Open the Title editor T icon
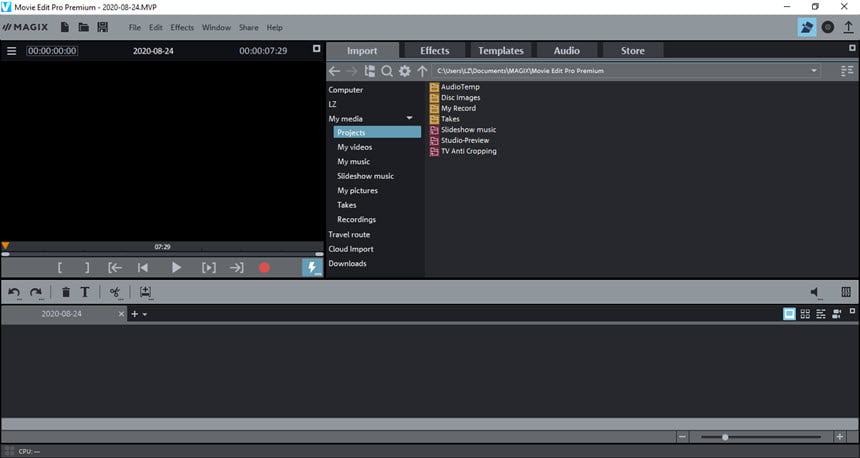The width and height of the screenshot is (860, 458). tap(85, 292)
